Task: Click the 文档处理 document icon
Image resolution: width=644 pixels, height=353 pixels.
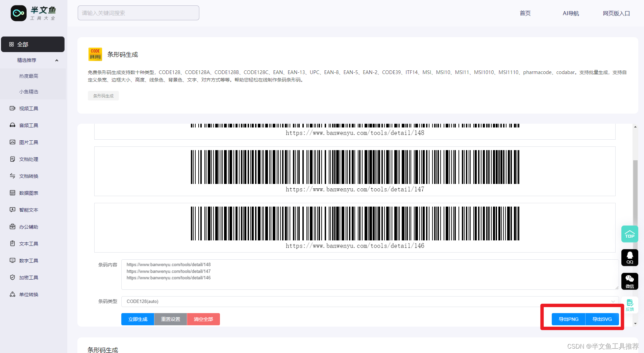Action: coord(13,159)
